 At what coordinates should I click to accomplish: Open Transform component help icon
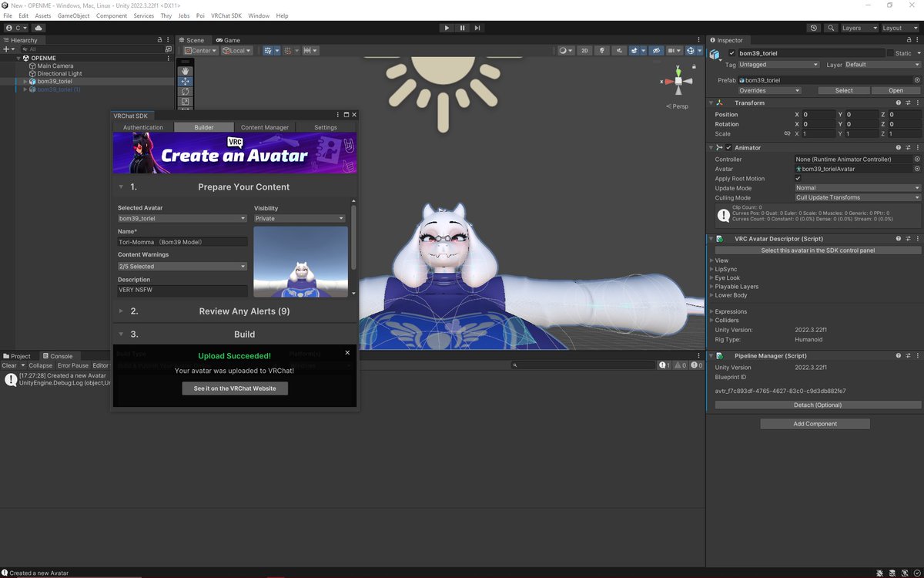[x=898, y=102]
